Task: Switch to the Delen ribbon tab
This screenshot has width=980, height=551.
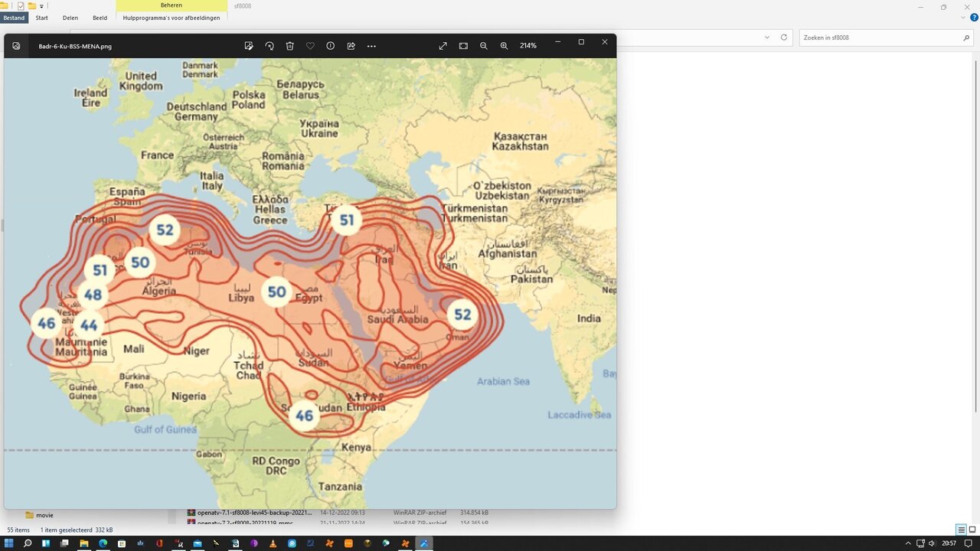Action: tap(70, 18)
